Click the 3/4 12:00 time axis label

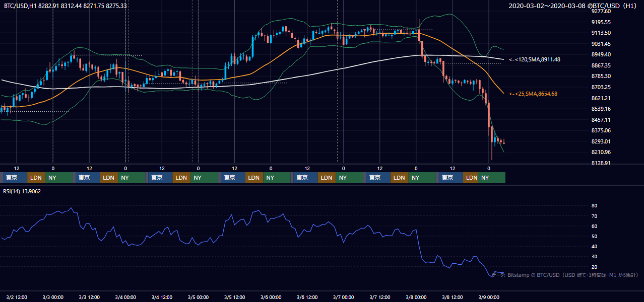click(x=162, y=297)
